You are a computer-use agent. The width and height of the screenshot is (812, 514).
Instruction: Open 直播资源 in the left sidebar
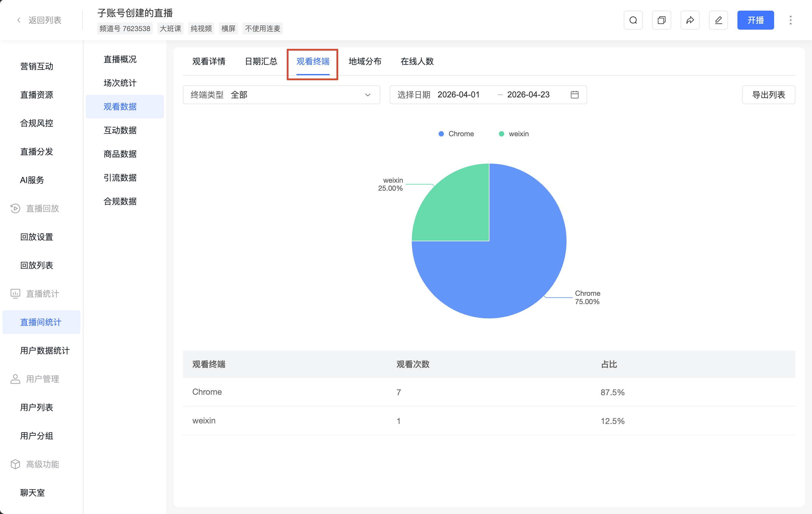point(37,95)
